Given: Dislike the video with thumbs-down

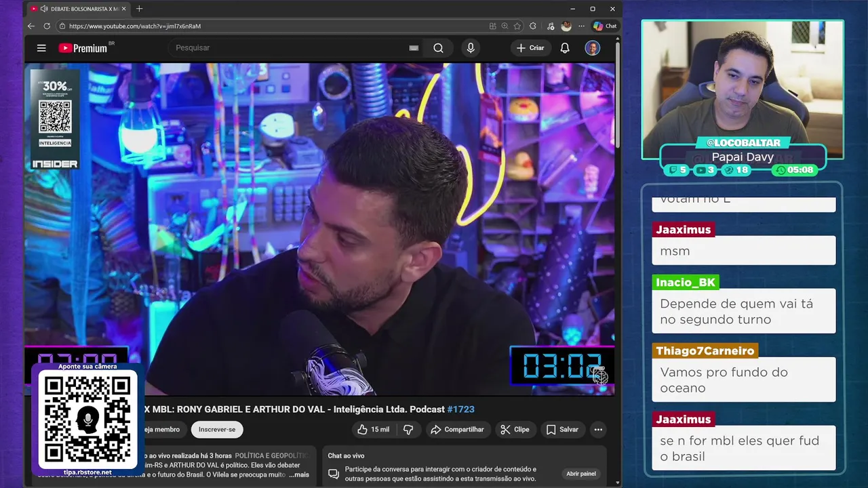Looking at the screenshot, I should [x=408, y=430].
